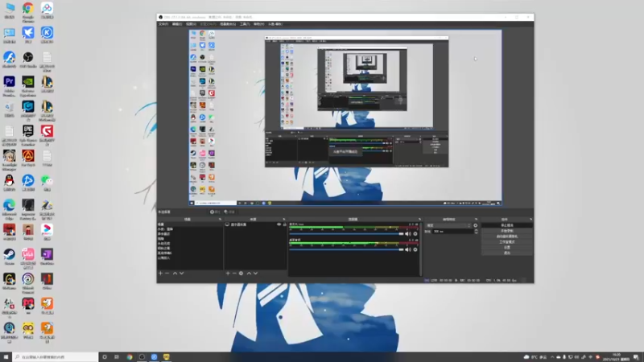The width and height of the screenshot is (644, 362).
Task: Click the start virtual camera button
Action: click(507, 237)
